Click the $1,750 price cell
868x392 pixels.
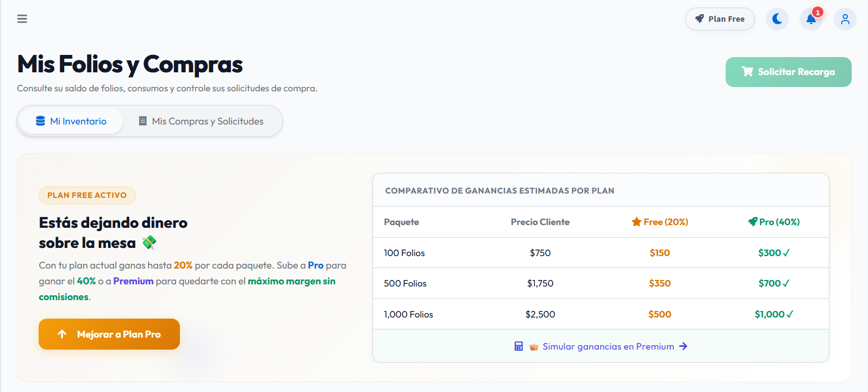(x=540, y=283)
